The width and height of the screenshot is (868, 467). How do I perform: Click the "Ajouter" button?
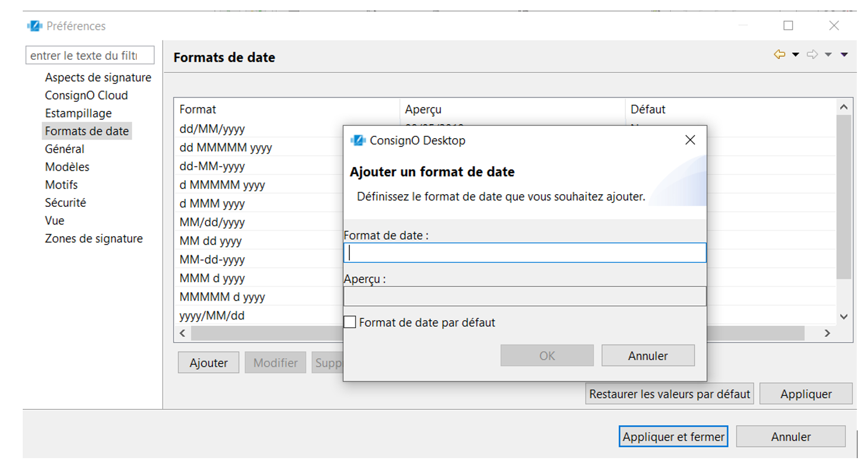[x=208, y=362]
